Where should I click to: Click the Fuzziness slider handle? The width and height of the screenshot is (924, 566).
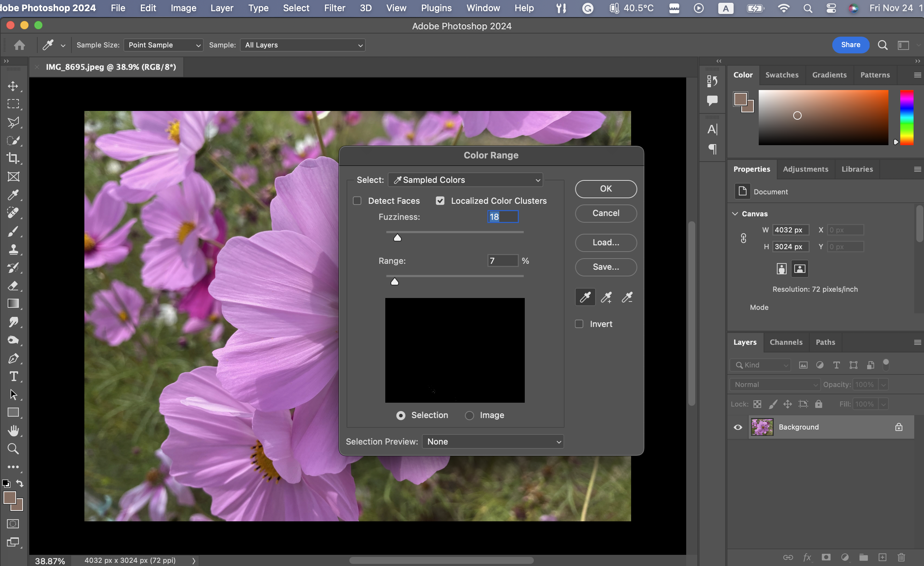click(x=397, y=238)
